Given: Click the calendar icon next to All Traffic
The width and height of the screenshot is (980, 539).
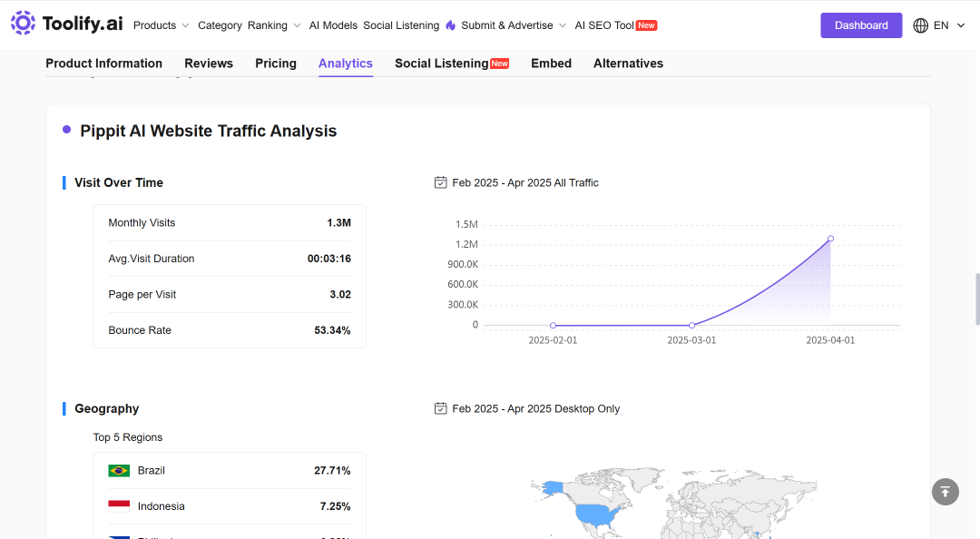Looking at the screenshot, I should (441, 182).
